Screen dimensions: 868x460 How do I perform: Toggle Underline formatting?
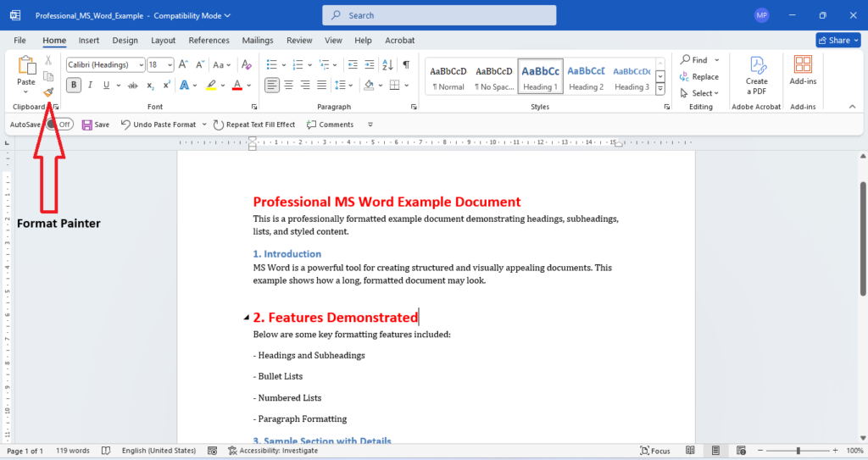click(106, 86)
